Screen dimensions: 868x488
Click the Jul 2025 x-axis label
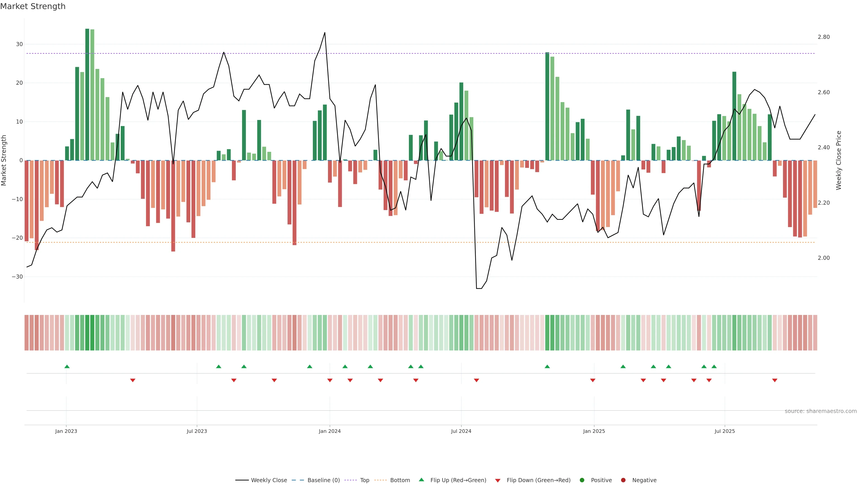[x=724, y=431]
